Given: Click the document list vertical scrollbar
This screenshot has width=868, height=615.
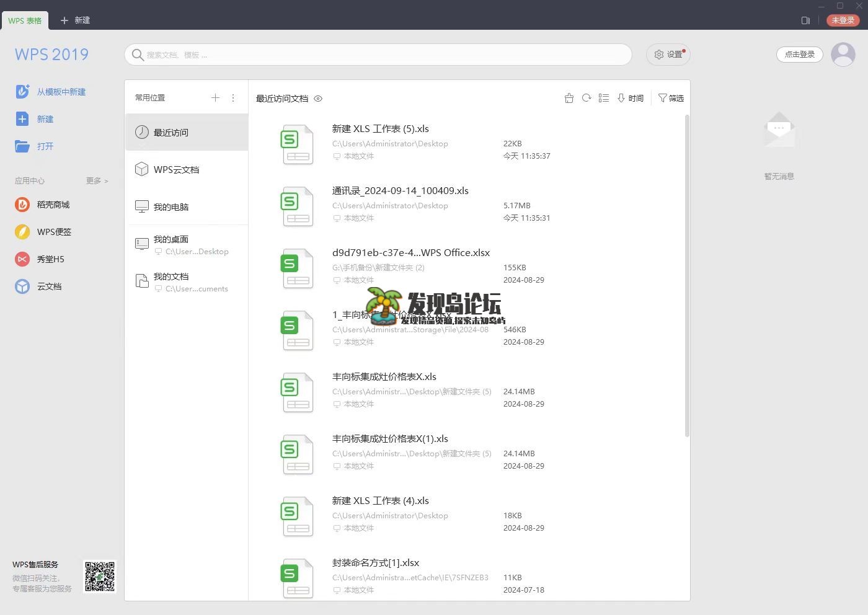Looking at the screenshot, I should [687, 276].
